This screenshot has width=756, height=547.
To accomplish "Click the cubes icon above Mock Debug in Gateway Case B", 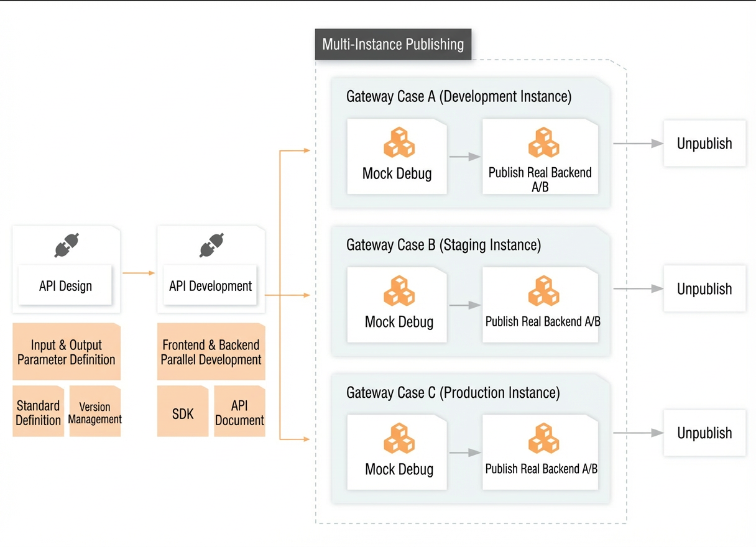I will 399,291.
